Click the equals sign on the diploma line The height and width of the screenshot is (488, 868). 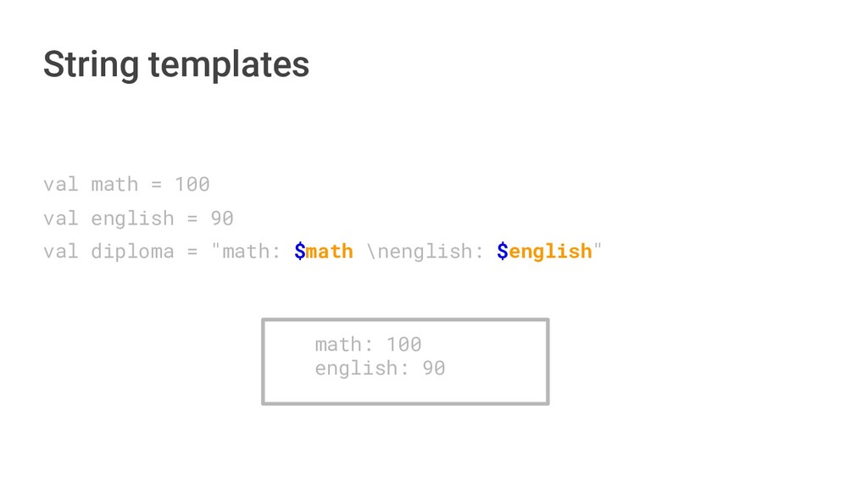point(192,252)
